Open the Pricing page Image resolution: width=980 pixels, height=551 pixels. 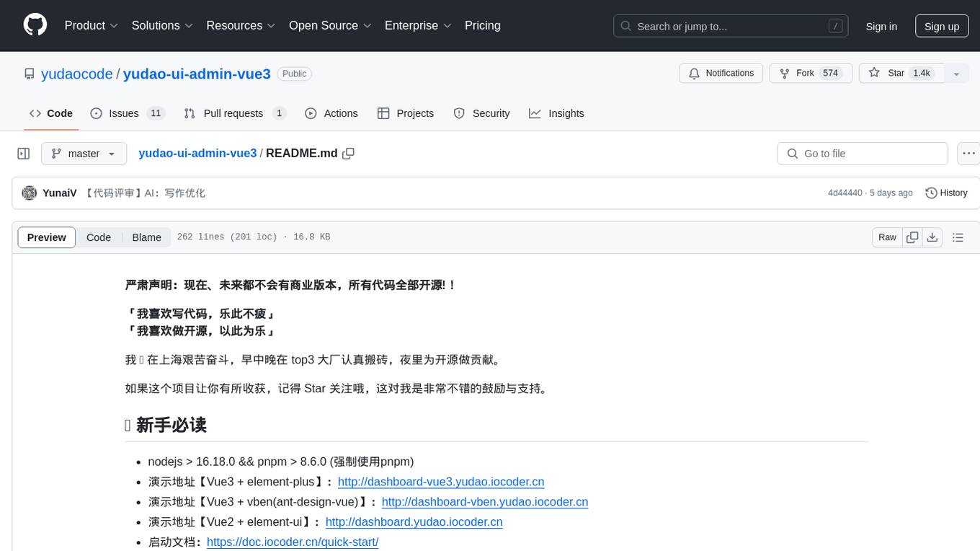pyautogui.click(x=483, y=25)
